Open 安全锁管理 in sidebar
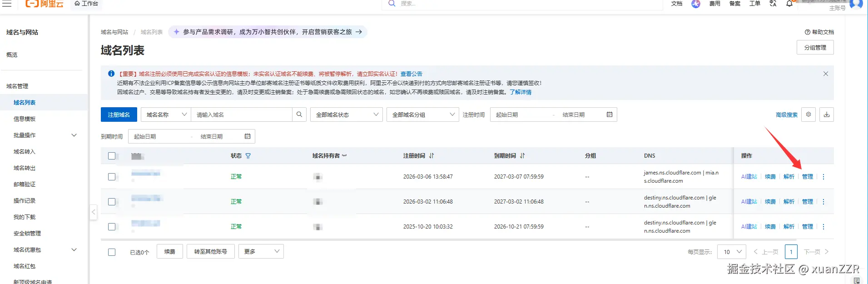868x284 pixels. pyautogui.click(x=27, y=234)
